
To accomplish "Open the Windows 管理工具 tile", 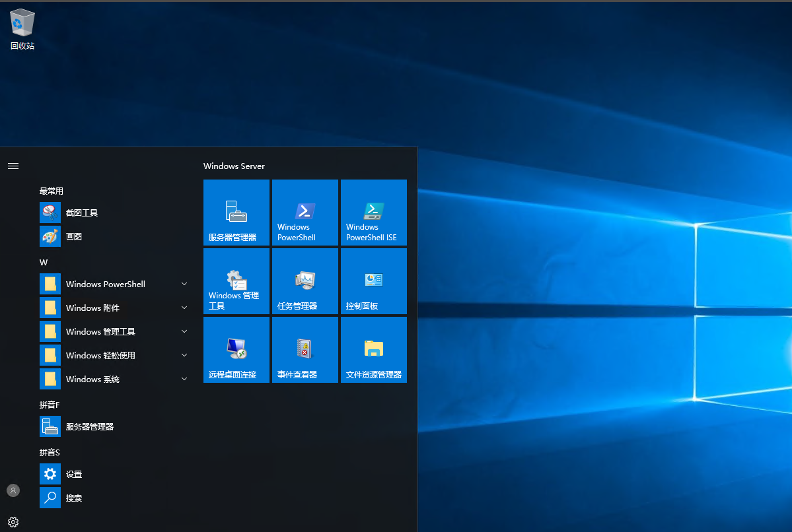I will pyautogui.click(x=236, y=281).
